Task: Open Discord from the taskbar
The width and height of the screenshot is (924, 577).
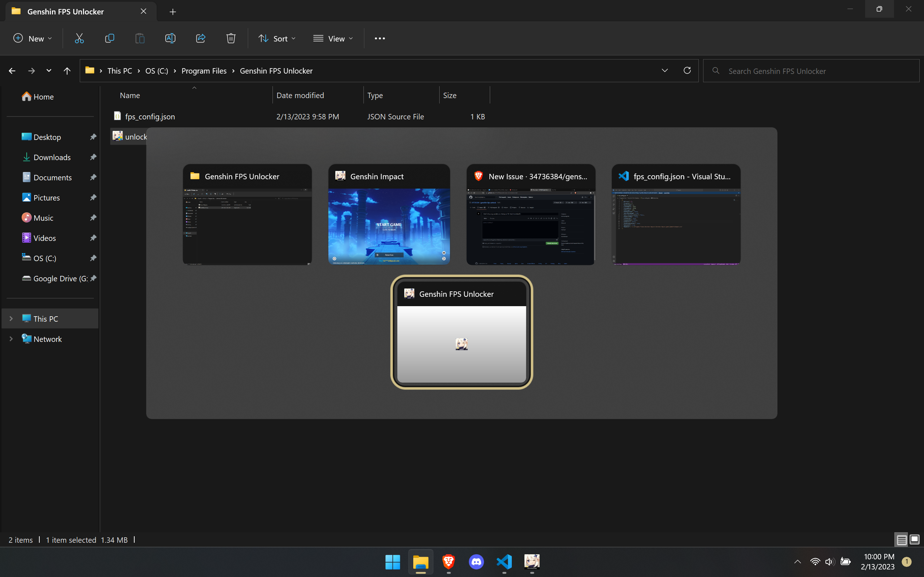Action: coord(476,562)
